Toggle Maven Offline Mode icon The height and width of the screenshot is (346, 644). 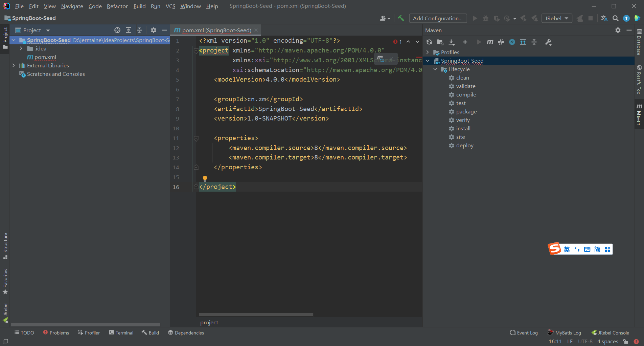[x=501, y=42]
